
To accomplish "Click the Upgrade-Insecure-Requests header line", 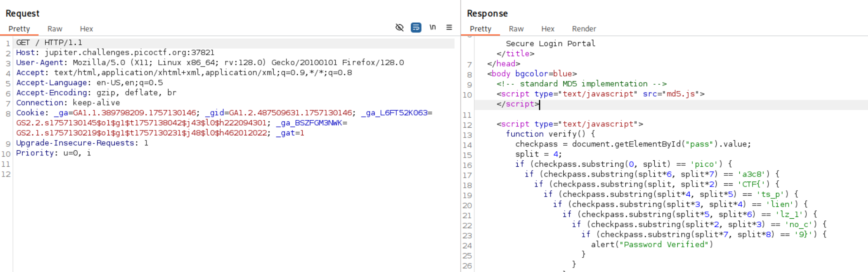I will coord(82,143).
